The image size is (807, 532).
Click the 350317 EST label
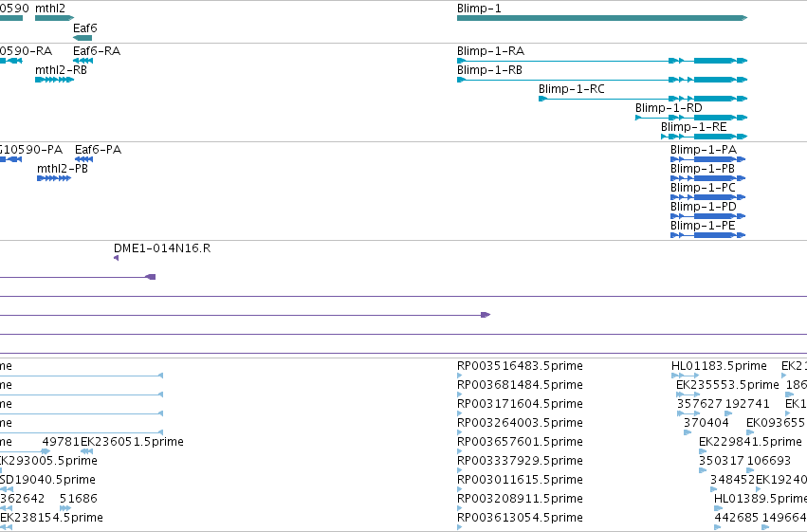(722, 461)
